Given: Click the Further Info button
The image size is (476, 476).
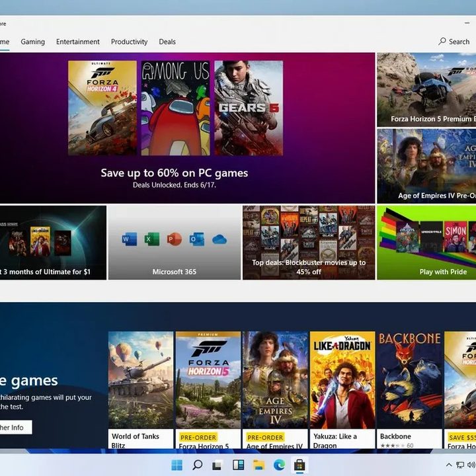Looking at the screenshot, I should (15, 427).
